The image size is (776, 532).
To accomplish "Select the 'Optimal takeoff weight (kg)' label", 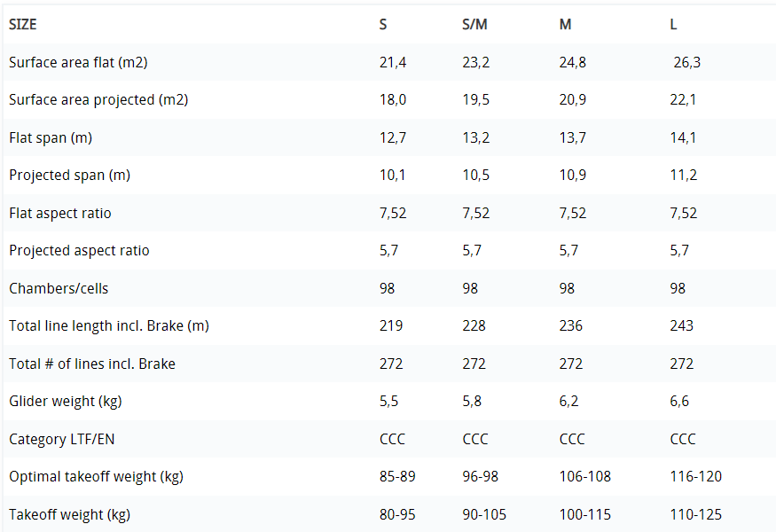I will point(96,477).
